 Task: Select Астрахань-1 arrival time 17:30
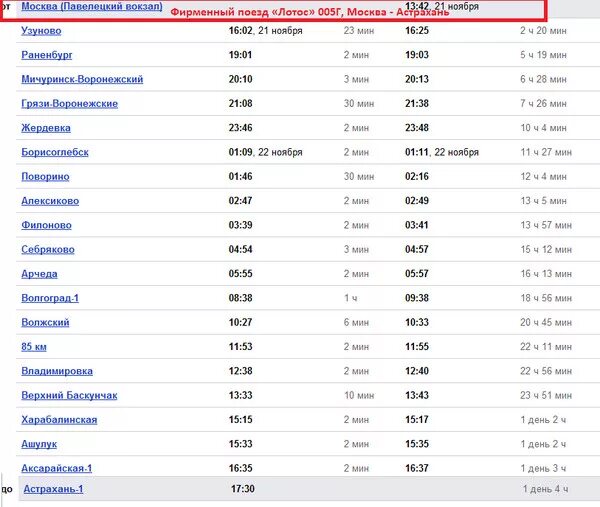[x=243, y=489]
